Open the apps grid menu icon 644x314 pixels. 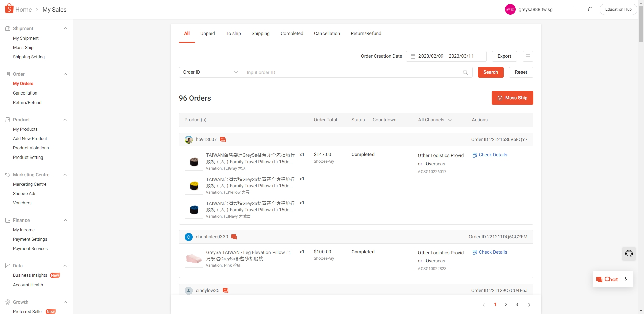tap(574, 9)
